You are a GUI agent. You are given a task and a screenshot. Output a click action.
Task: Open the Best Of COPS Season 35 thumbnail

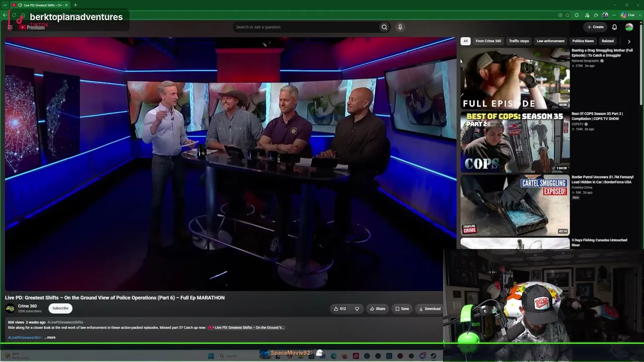(515, 142)
